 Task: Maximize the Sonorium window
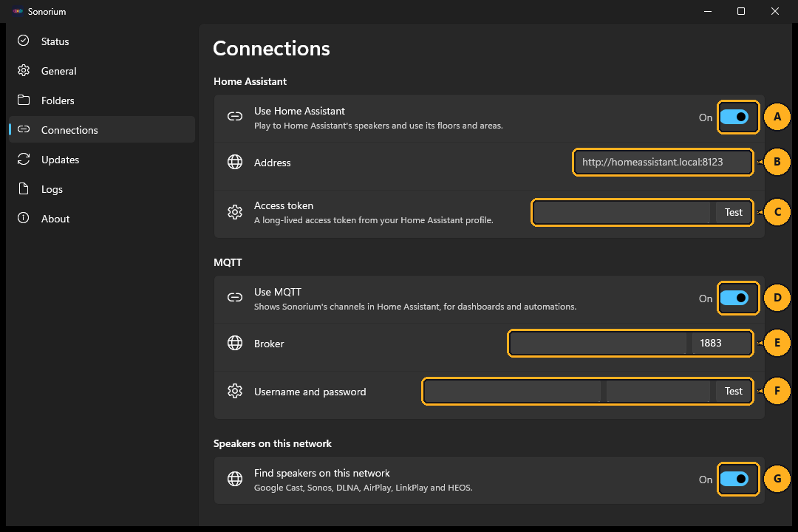pyautogui.click(x=741, y=11)
